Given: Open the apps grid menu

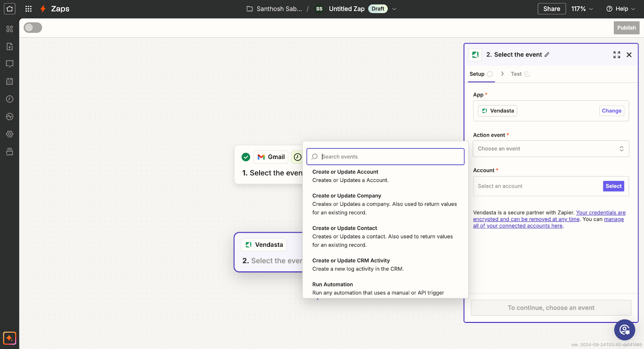Looking at the screenshot, I should 28,8.
